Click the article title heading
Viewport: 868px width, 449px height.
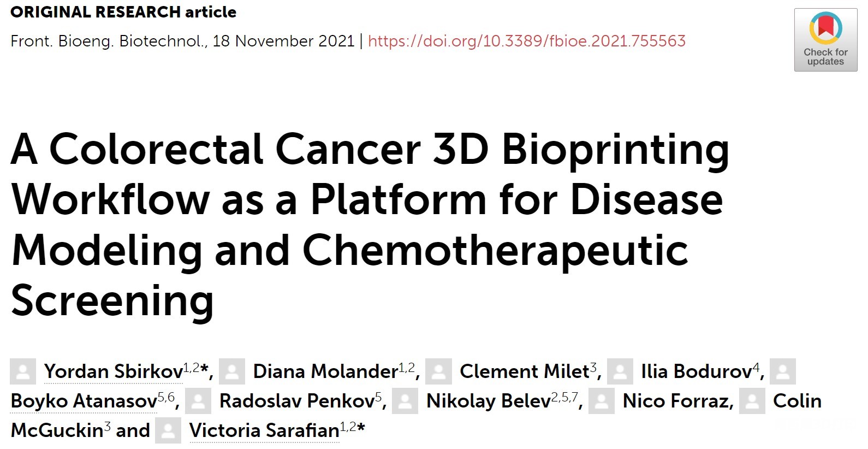coord(370,225)
